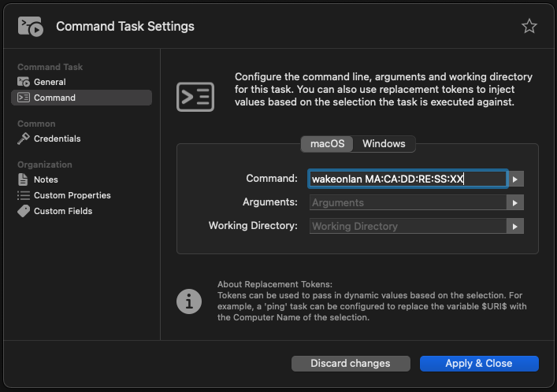Click into the Arguments text field
This screenshot has width=557, height=392.
pyautogui.click(x=407, y=203)
